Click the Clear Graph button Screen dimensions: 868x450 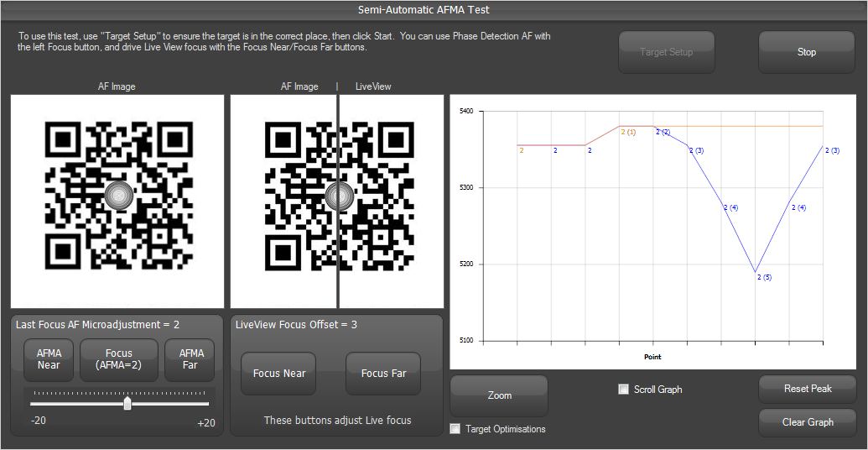coord(808,422)
